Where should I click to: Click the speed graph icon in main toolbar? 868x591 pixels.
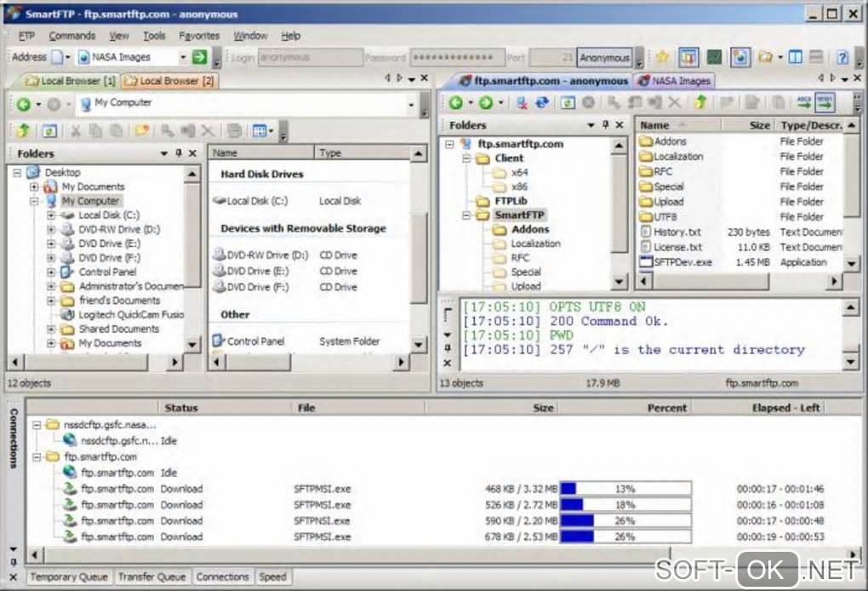pos(714,57)
